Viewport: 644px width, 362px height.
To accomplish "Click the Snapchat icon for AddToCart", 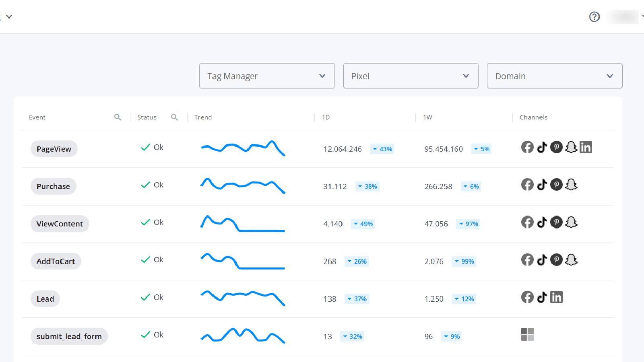I will coord(571,260).
